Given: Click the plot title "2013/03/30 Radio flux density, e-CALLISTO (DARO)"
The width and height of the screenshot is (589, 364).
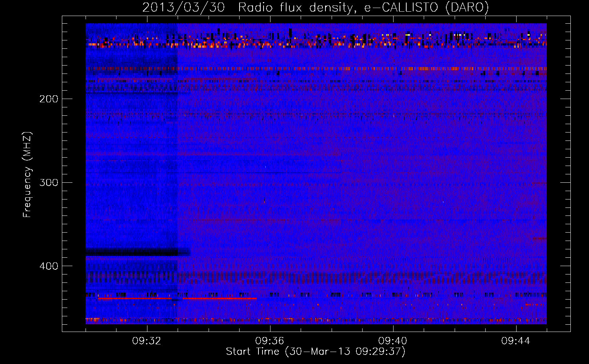Looking at the screenshot, I should [316, 8].
